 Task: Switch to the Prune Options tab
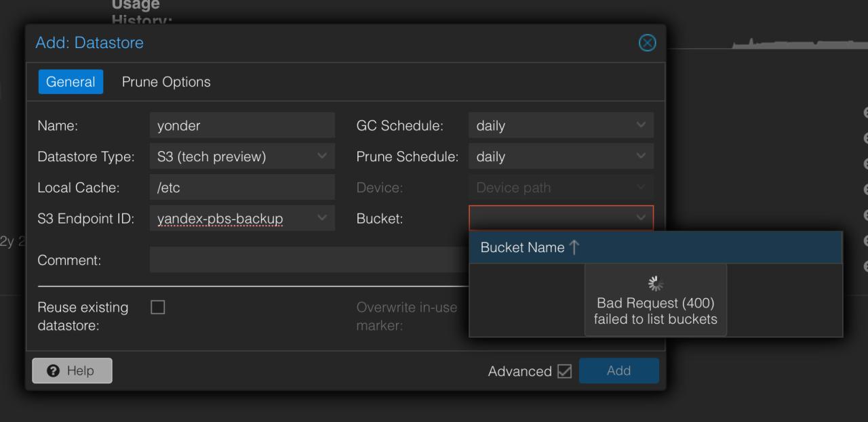pyautogui.click(x=166, y=82)
